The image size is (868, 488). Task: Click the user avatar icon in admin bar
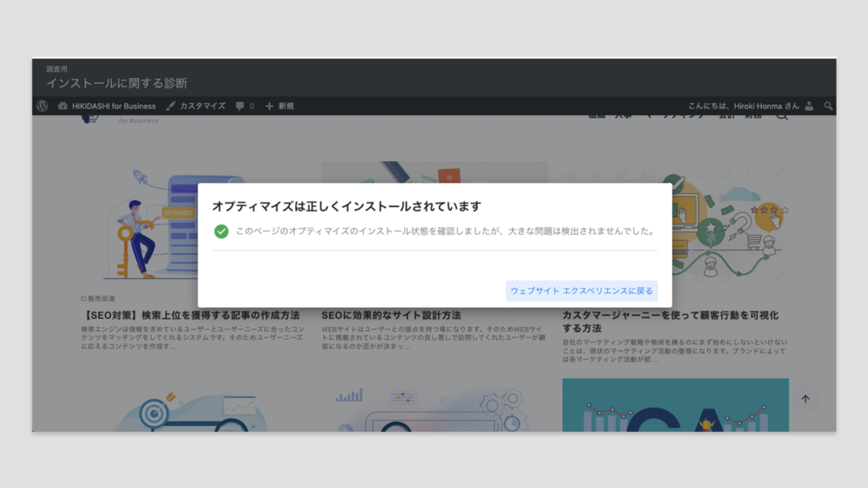click(809, 106)
